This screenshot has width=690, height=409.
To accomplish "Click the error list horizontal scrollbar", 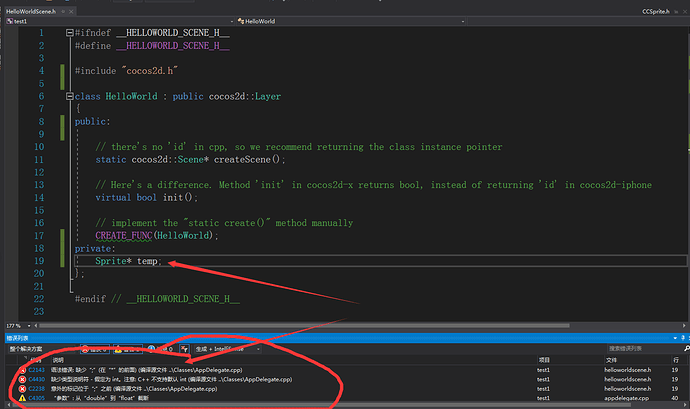I will 321,405.
